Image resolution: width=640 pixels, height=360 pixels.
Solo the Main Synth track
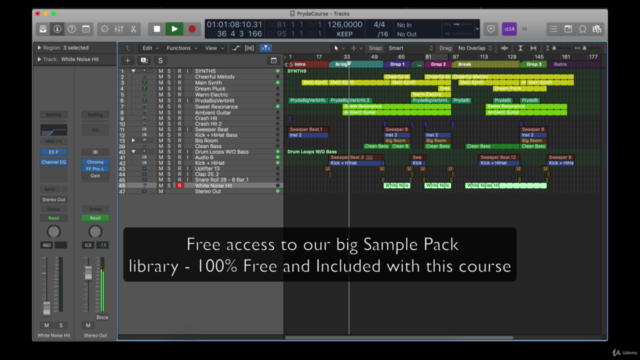point(169,82)
